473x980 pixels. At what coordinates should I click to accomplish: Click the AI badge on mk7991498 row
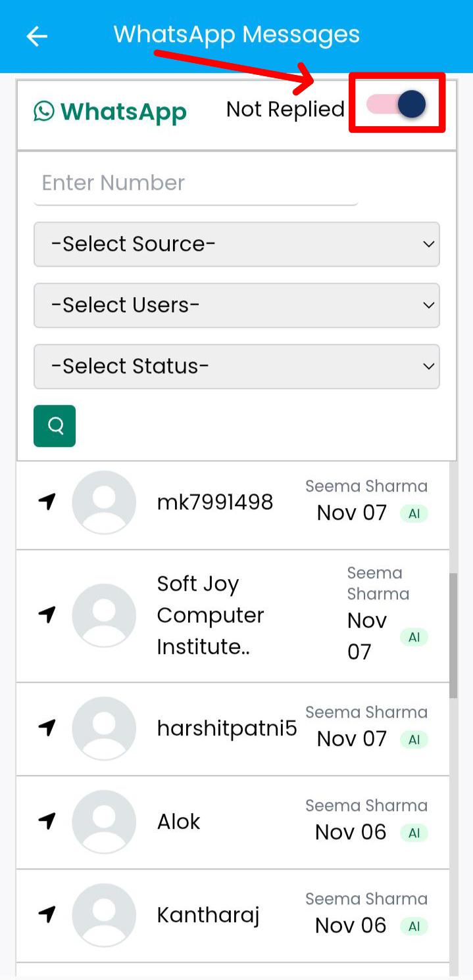[414, 514]
